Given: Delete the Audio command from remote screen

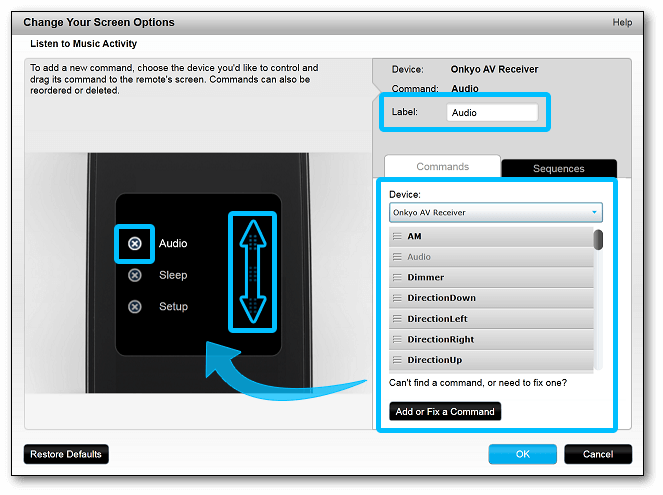Looking at the screenshot, I should tap(134, 243).
